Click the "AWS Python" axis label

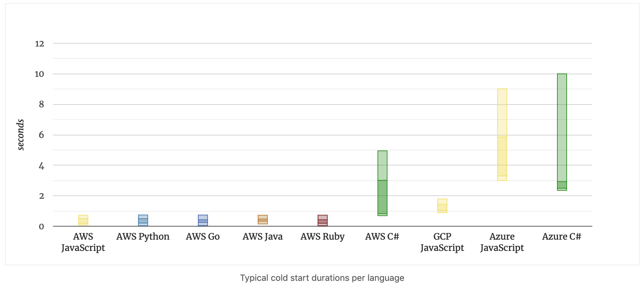[x=143, y=237]
